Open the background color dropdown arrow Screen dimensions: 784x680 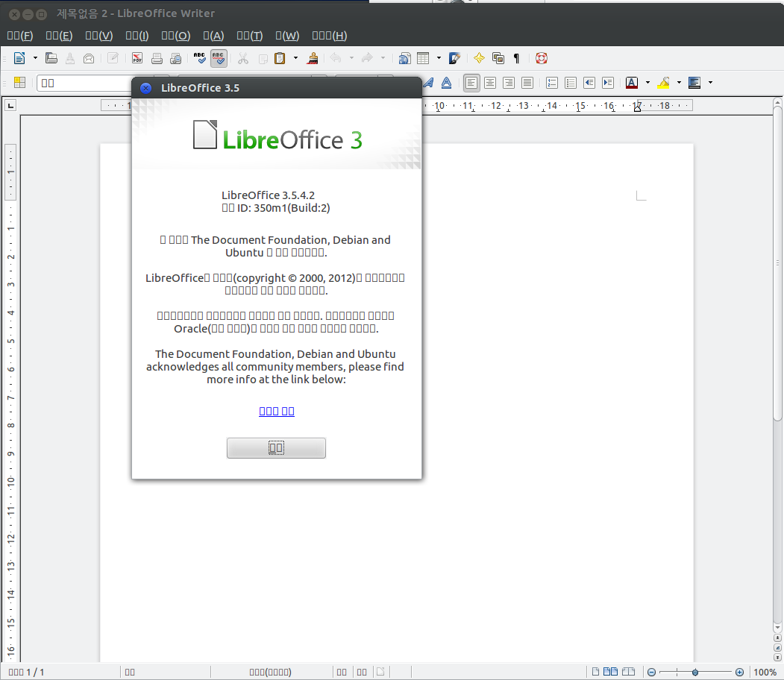[710, 83]
